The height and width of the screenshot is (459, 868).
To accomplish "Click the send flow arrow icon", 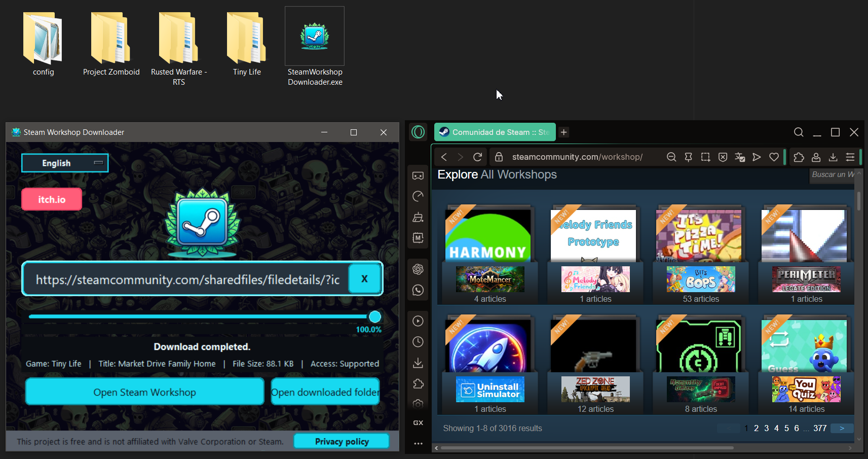I will (x=757, y=157).
